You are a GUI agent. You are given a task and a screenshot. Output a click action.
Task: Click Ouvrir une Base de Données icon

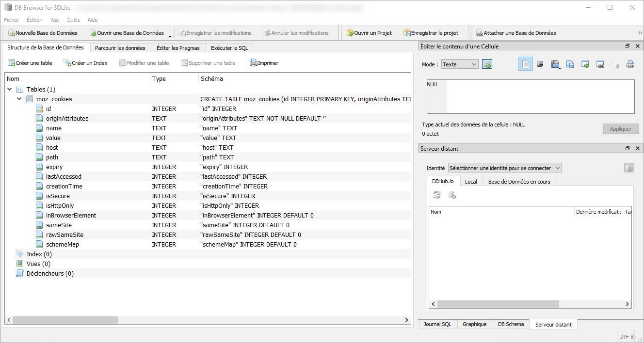pyautogui.click(x=93, y=33)
